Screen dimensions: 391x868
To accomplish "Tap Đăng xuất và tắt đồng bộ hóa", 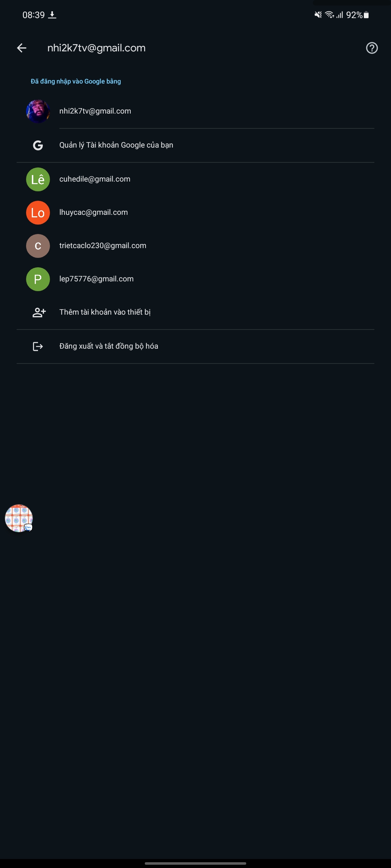I will coord(109,346).
